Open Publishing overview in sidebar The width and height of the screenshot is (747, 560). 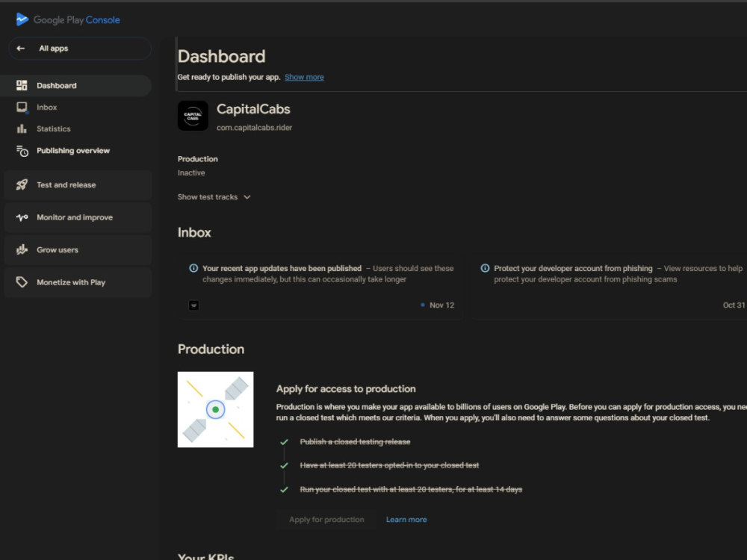[75, 151]
